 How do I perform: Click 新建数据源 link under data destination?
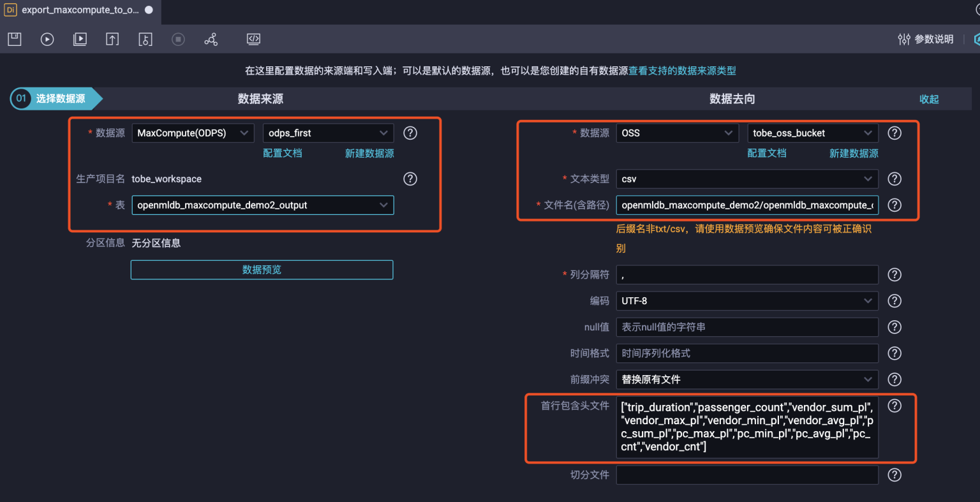854,153
